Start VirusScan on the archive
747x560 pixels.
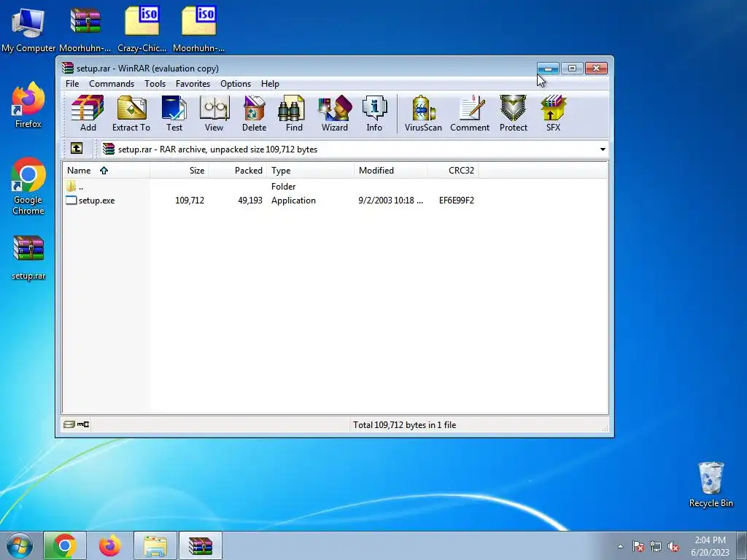click(423, 113)
